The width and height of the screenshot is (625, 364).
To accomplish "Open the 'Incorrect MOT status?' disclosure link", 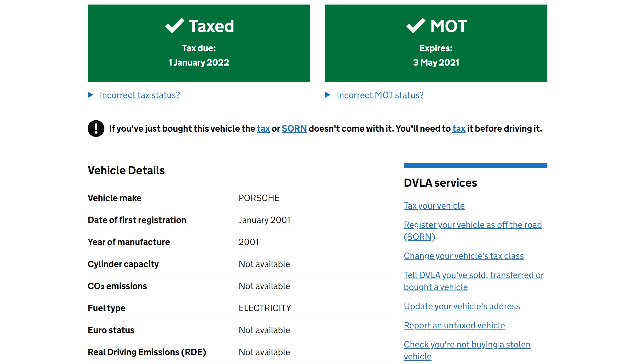I will point(380,95).
